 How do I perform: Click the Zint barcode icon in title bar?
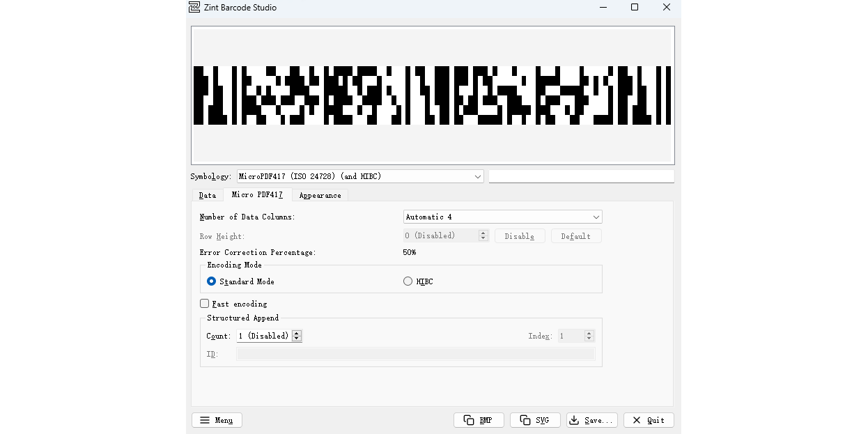point(194,7)
